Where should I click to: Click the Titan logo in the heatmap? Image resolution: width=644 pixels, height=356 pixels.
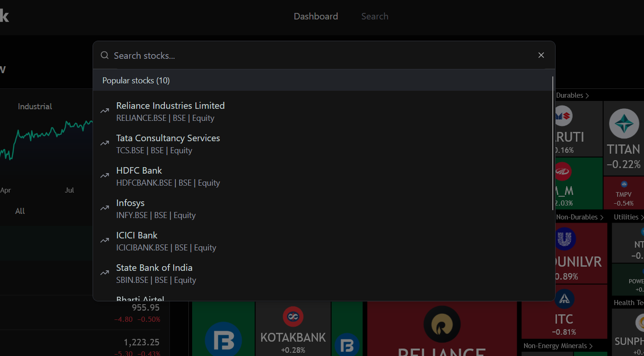point(624,124)
